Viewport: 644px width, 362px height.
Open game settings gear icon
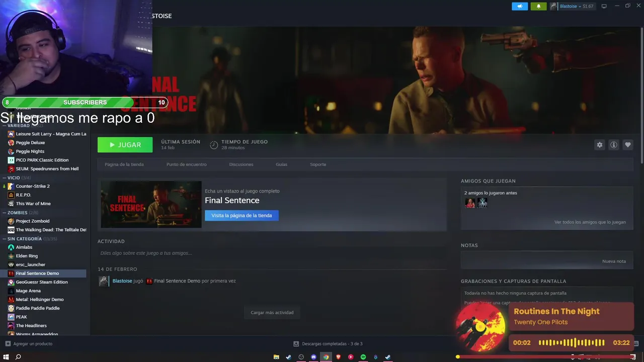click(599, 145)
